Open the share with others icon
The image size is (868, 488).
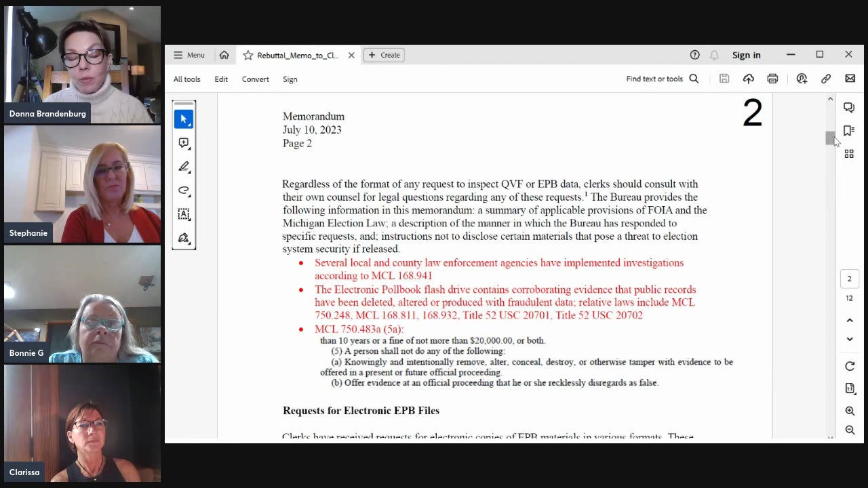pyautogui.click(x=802, y=79)
